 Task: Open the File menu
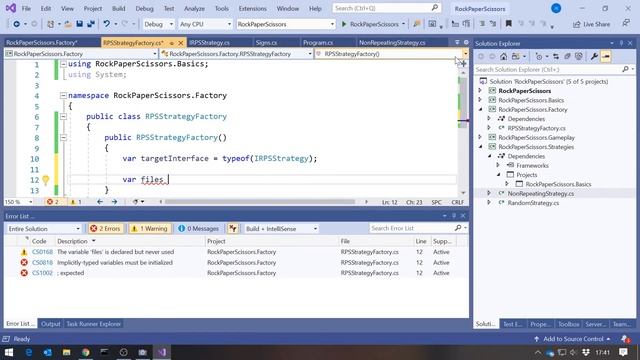[x=26, y=8]
